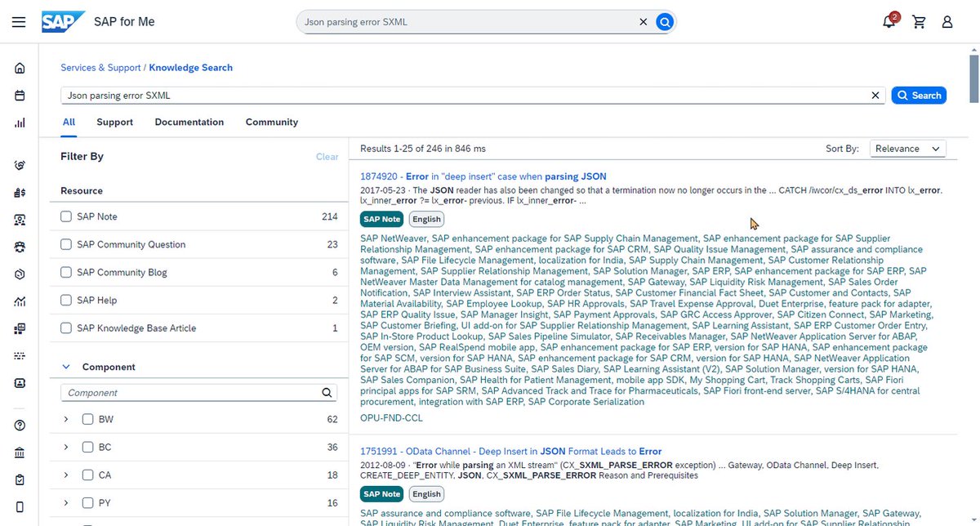Switch to the All tab

pos(69,122)
